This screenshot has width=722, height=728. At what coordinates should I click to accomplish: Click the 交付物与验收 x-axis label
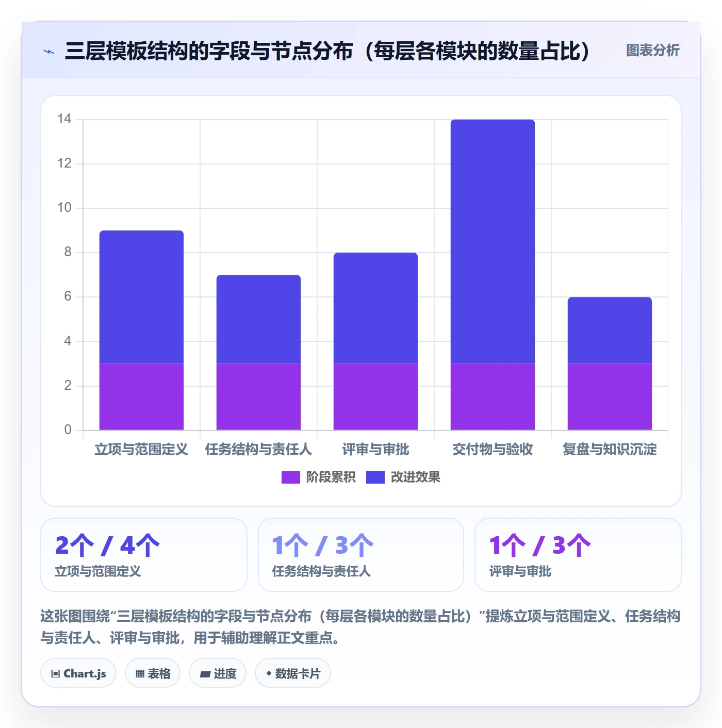(x=493, y=450)
